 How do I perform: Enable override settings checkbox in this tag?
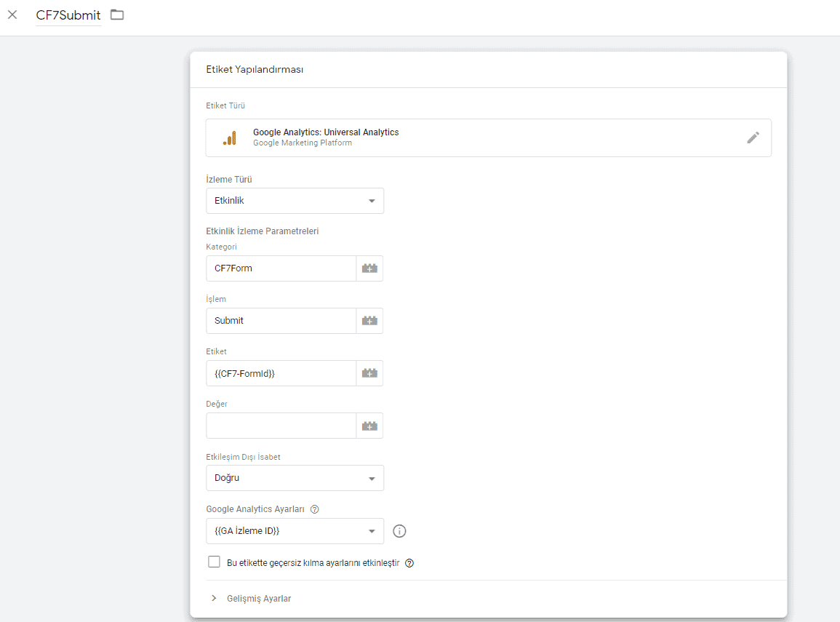tap(214, 562)
